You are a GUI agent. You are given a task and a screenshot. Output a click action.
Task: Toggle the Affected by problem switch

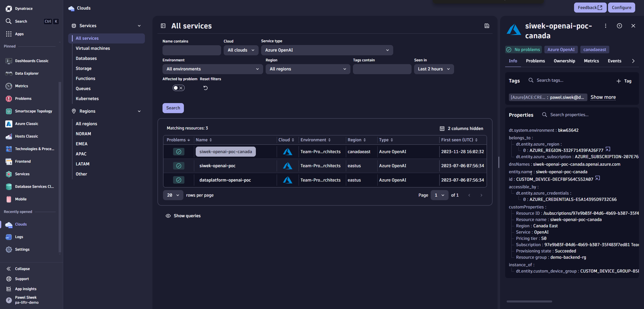pyautogui.click(x=178, y=88)
